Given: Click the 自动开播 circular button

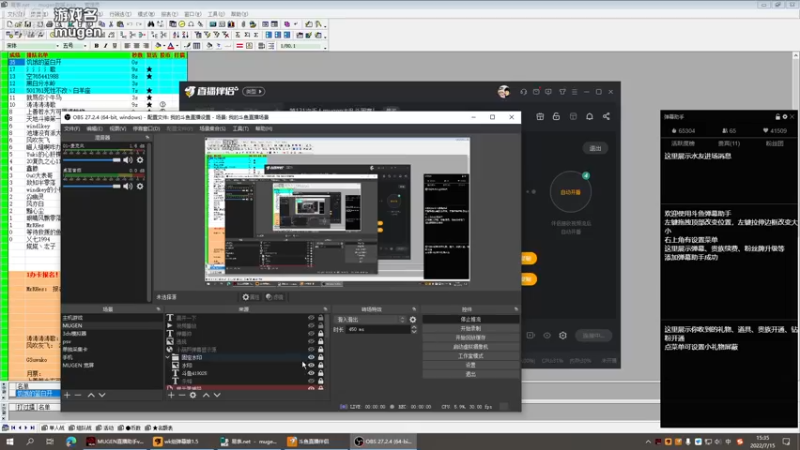Looking at the screenshot, I should point(570,192).
